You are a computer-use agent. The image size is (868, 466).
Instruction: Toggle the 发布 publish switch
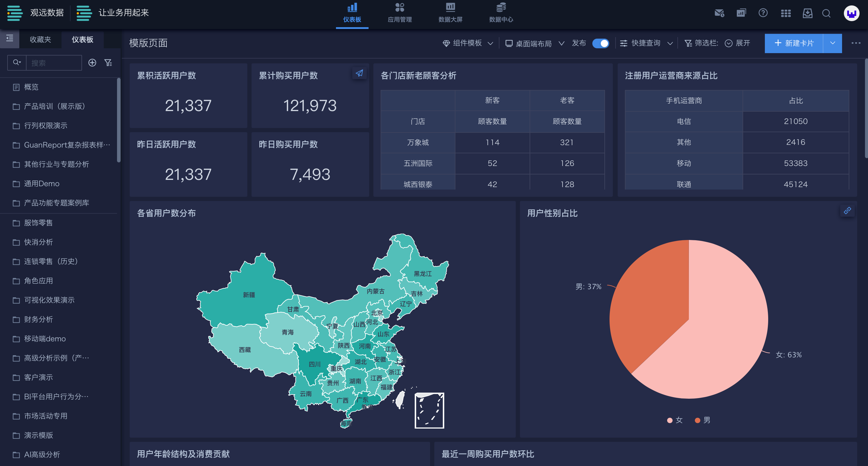[x=600, y=43]
